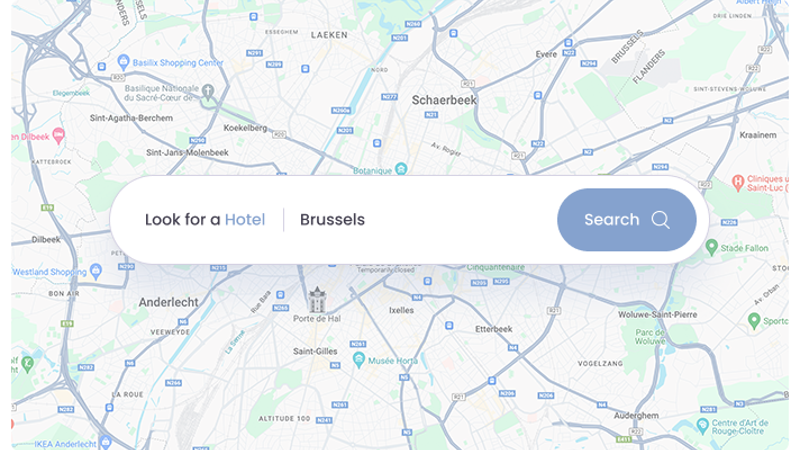Click the pink Dilbeek hotel marker
The width and height of the screenshot is (800, 450).
click(x=59, y=136)
